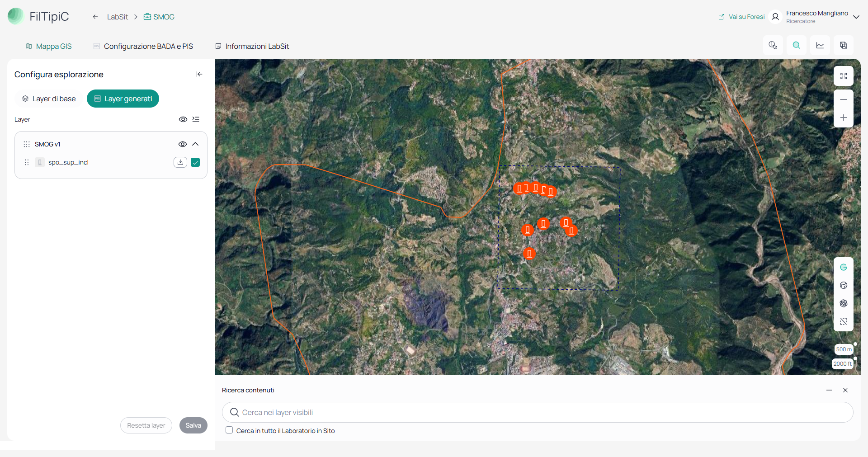Screen dimensions: 868x457
Task: Click the southernmost orange map marker
Action: (x=529, y=254)
